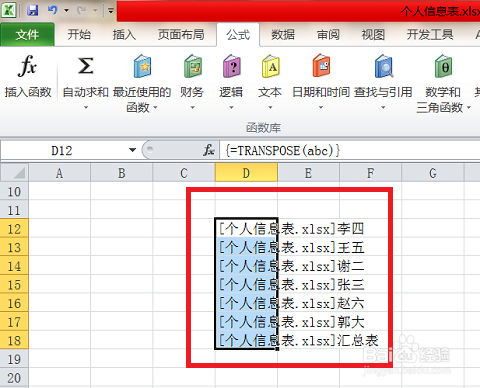Expand the 自动求和 dropdown arrow
The height and width of the screenshot is (388, 480).
[86, 107]
